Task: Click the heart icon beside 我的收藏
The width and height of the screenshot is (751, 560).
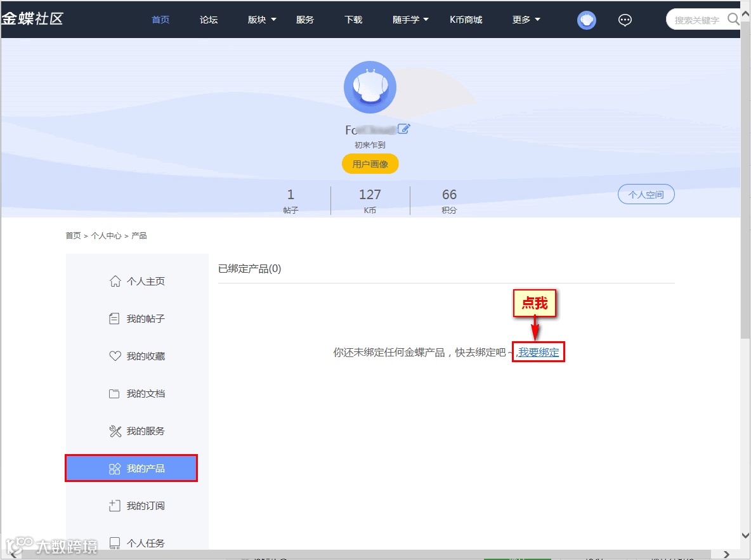Action: point(115,356)
